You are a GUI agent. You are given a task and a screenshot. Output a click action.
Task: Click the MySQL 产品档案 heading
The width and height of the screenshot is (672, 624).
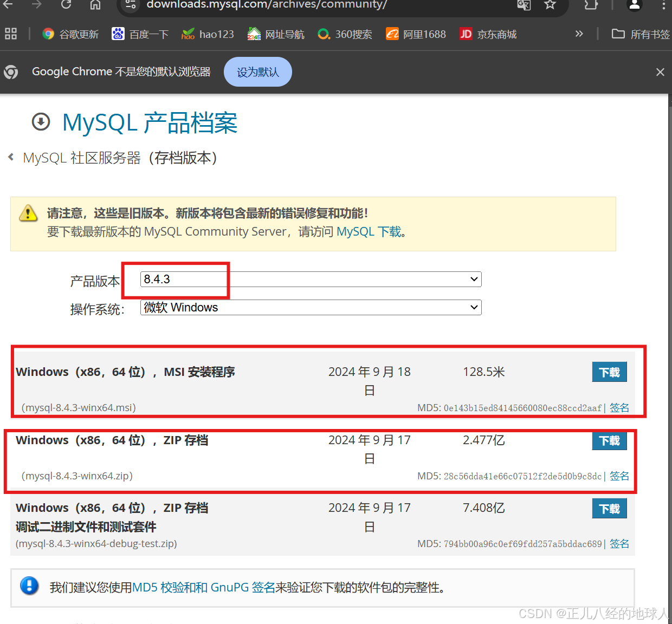[x=150, y=122]
